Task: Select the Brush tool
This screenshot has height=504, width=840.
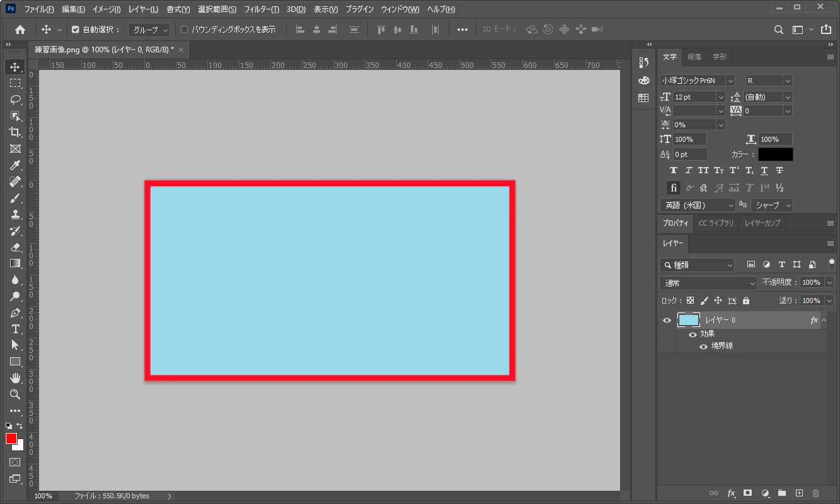Action: point(15,198)
